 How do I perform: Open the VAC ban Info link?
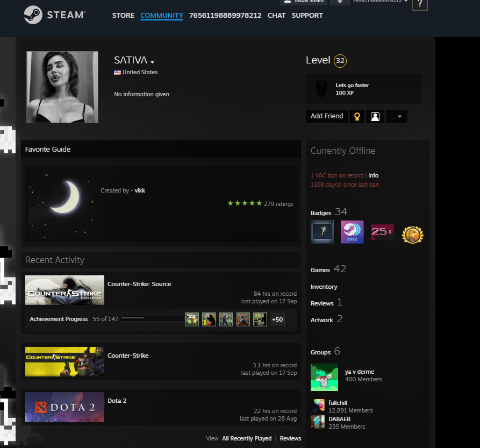pos(373,175)
